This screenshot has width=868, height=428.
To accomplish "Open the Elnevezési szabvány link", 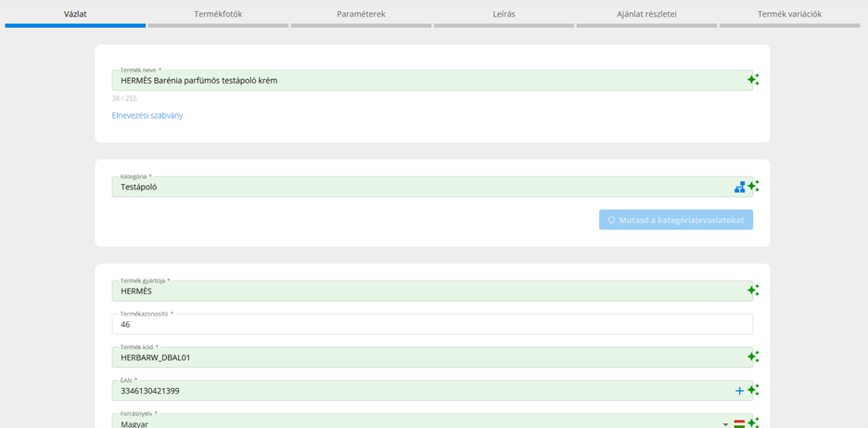I will coord(147,116).
